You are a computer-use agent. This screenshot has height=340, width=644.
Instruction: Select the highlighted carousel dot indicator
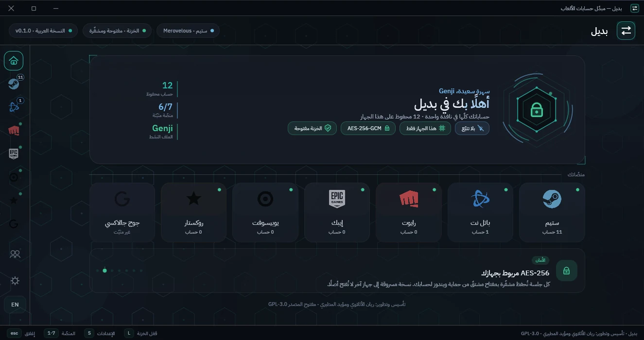coord(104,271)
